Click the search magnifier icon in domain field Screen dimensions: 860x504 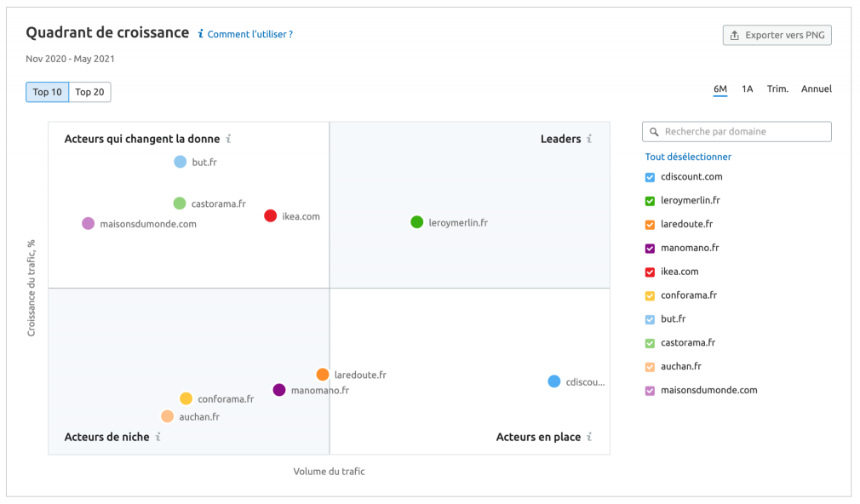pyautogui.click(x=654, y=132)
